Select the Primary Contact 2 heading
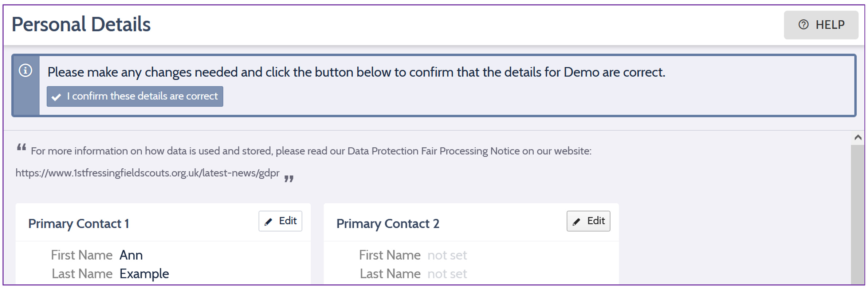This screenshot has height=292, width=868. point(388,224)
